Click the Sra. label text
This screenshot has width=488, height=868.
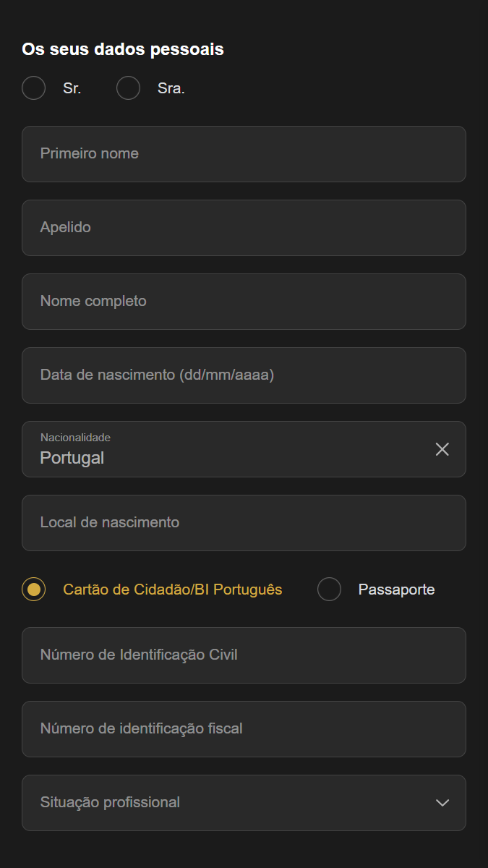tap(171, 89)
